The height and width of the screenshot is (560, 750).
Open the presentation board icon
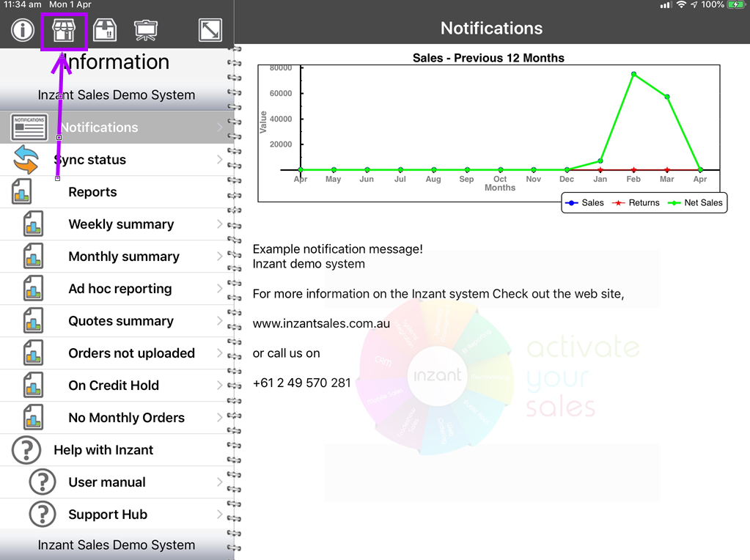(x=145, y=30)
